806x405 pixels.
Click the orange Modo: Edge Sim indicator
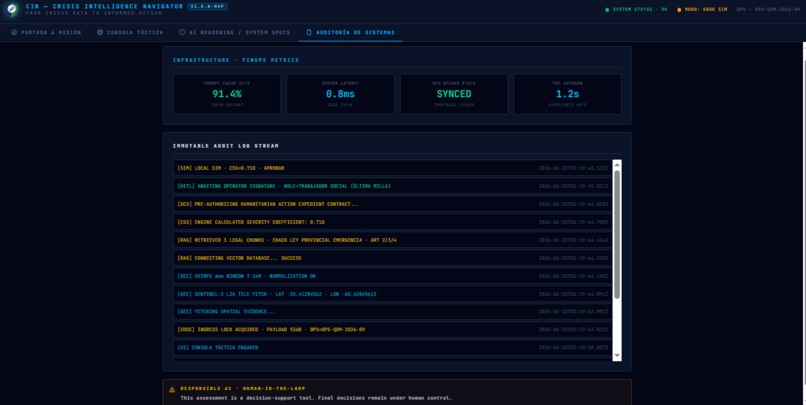(702, 9)
